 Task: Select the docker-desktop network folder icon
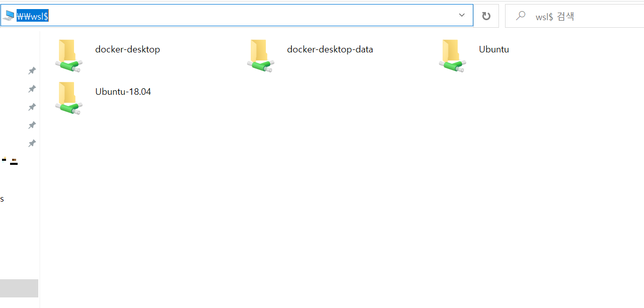(x=68, y=55)
